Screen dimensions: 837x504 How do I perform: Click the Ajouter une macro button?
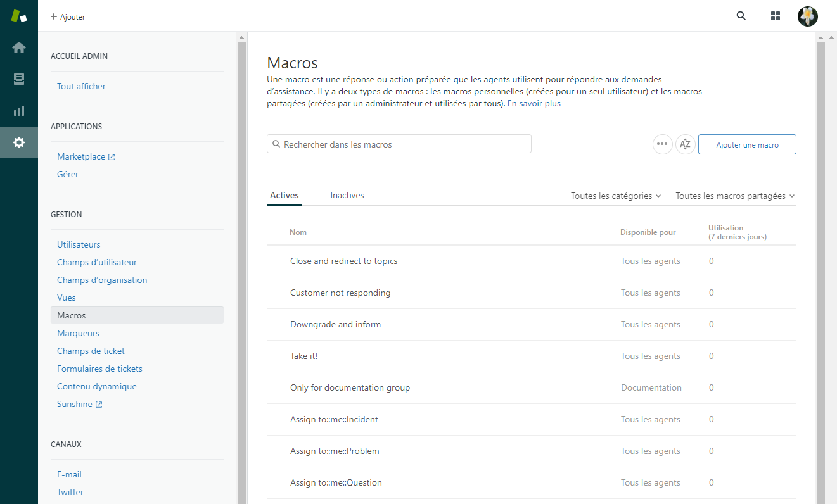tap(747, 144)
